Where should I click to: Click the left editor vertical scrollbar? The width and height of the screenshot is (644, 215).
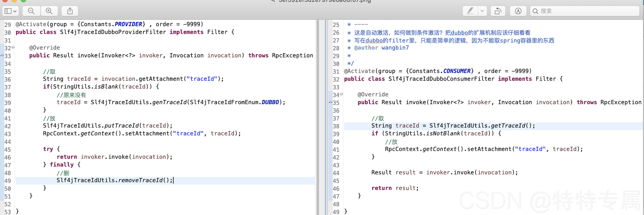click(x=318, y=117)
